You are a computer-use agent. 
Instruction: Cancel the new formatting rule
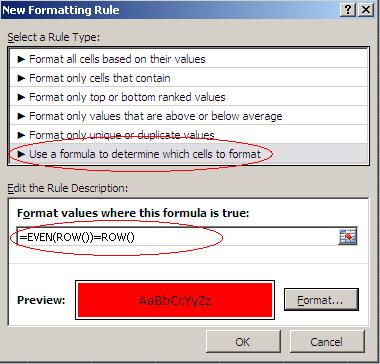327,342
